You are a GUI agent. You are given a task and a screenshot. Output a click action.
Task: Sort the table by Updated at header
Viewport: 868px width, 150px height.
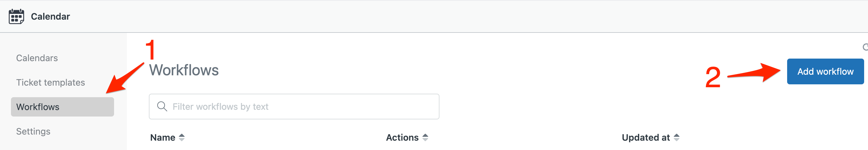[646, 137]
